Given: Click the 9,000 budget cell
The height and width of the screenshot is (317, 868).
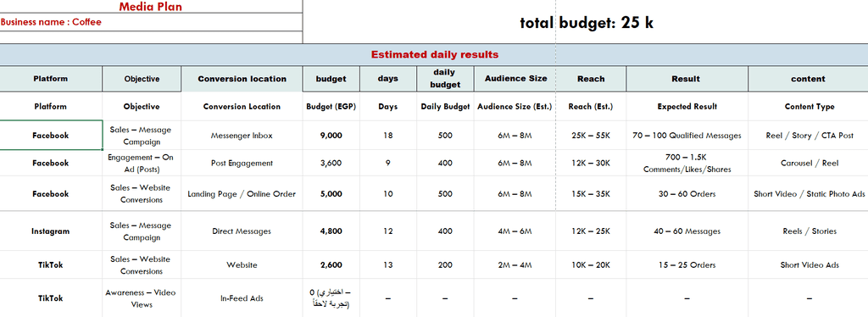Looking at the screenshot, I should tap(331, 136).
